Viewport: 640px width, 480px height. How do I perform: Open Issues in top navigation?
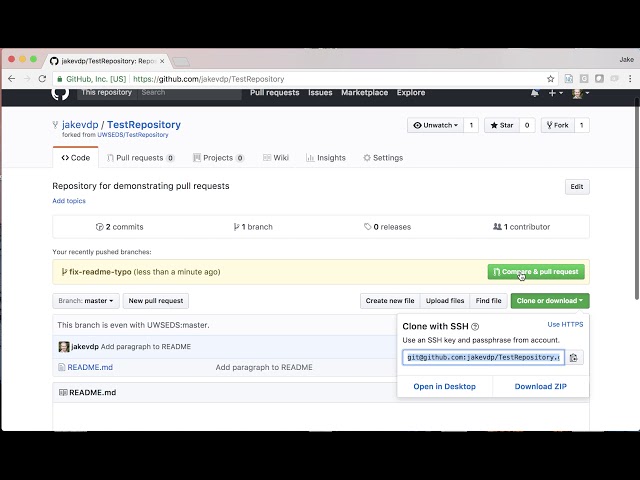pos(320,93)
